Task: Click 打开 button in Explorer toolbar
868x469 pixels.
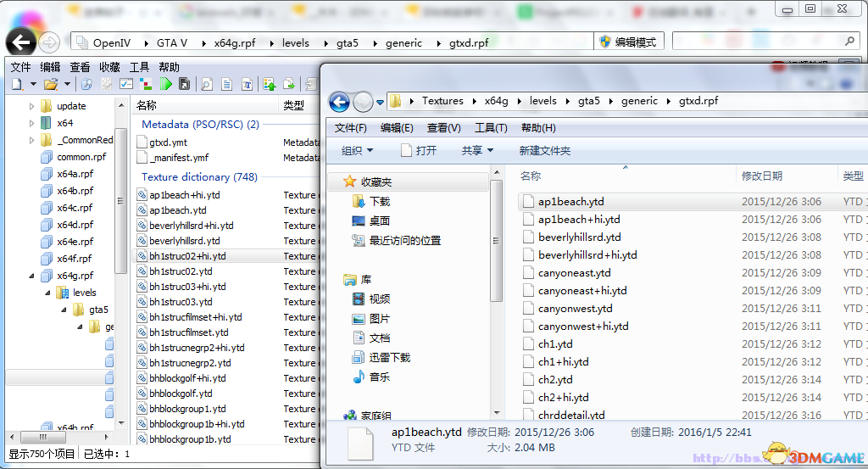Action: tap(419, 151)
